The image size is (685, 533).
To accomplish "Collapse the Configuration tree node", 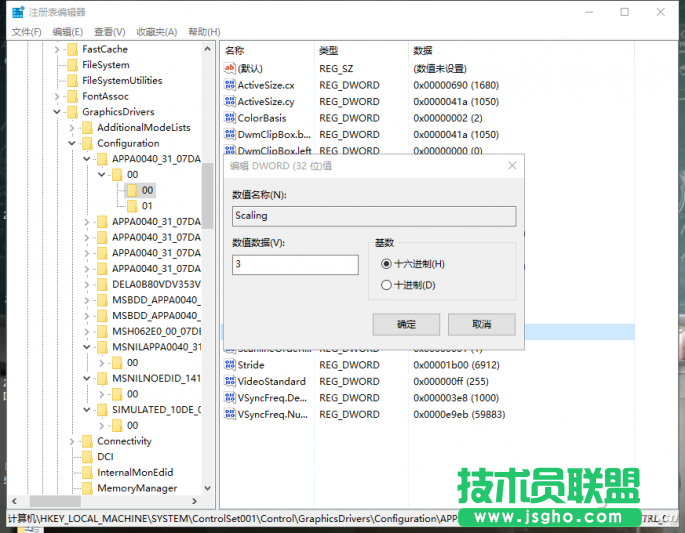I will coord(72,143).
